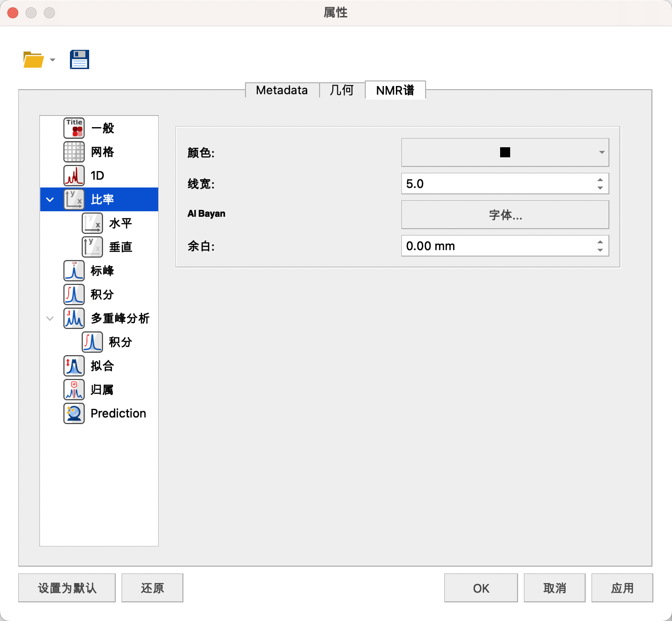Switch to the 几何 tab
The width and height of the screenshot is (672, 621).
[342, 90]
